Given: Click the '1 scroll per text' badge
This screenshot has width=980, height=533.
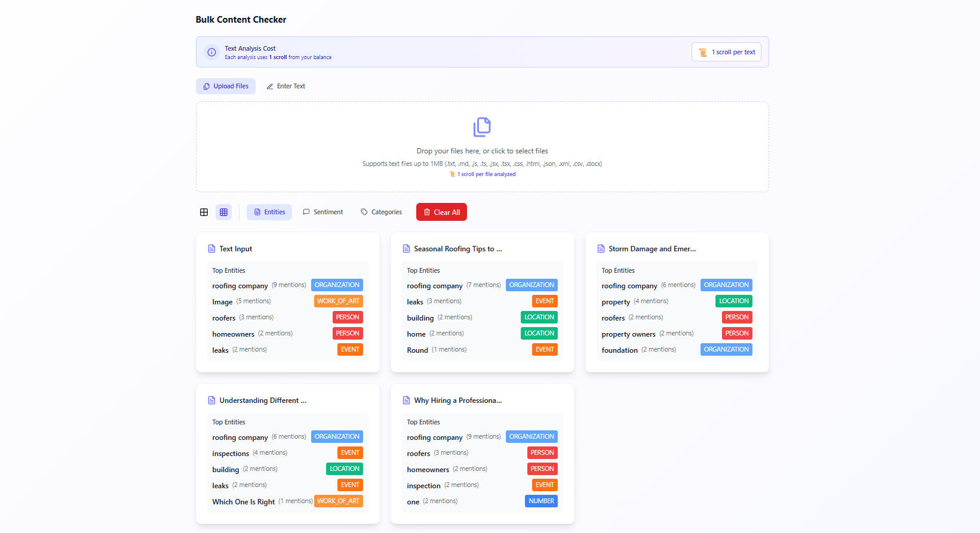Looking at the screenshot, I should pos(726,53).
